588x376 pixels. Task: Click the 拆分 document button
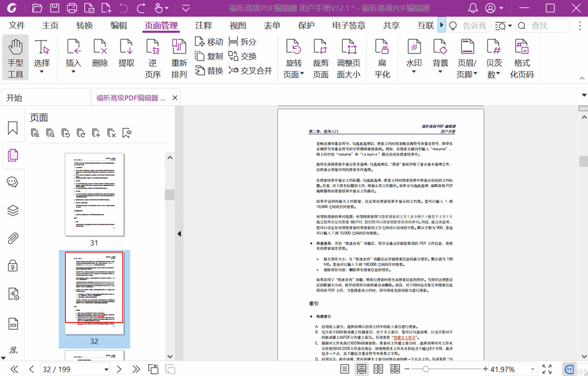pyautogui.click(x=242, y=42)
